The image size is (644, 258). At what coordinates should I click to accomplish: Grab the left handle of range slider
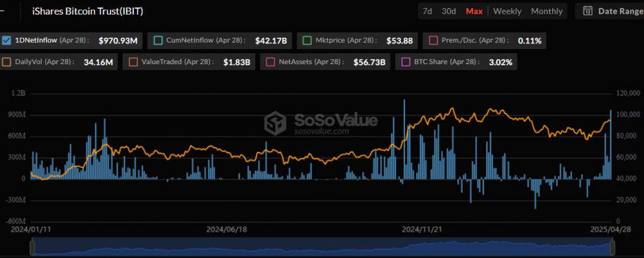(x=33, y=248)
